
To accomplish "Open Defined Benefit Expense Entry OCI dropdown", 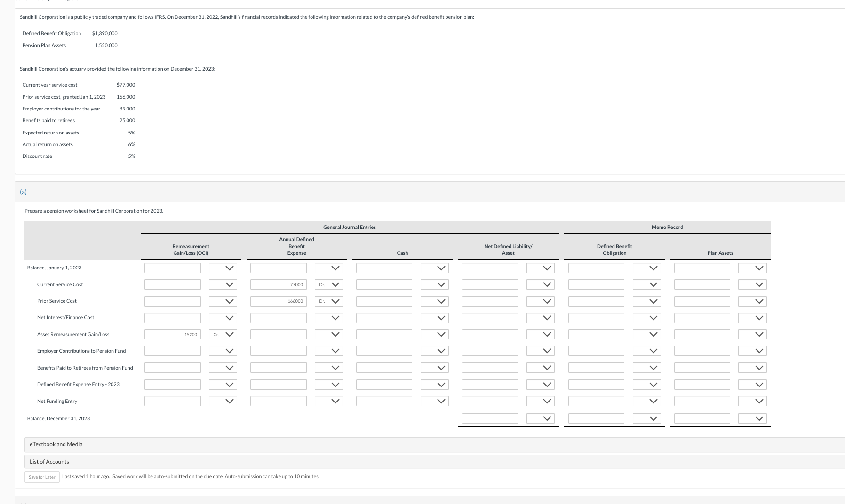I will (223, 385).
